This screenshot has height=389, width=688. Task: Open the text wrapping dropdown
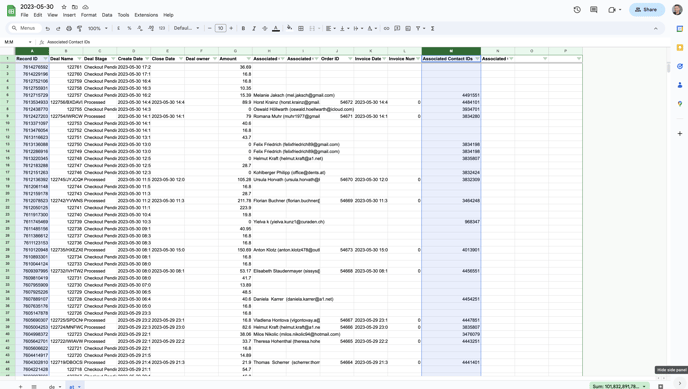[357, 29]
